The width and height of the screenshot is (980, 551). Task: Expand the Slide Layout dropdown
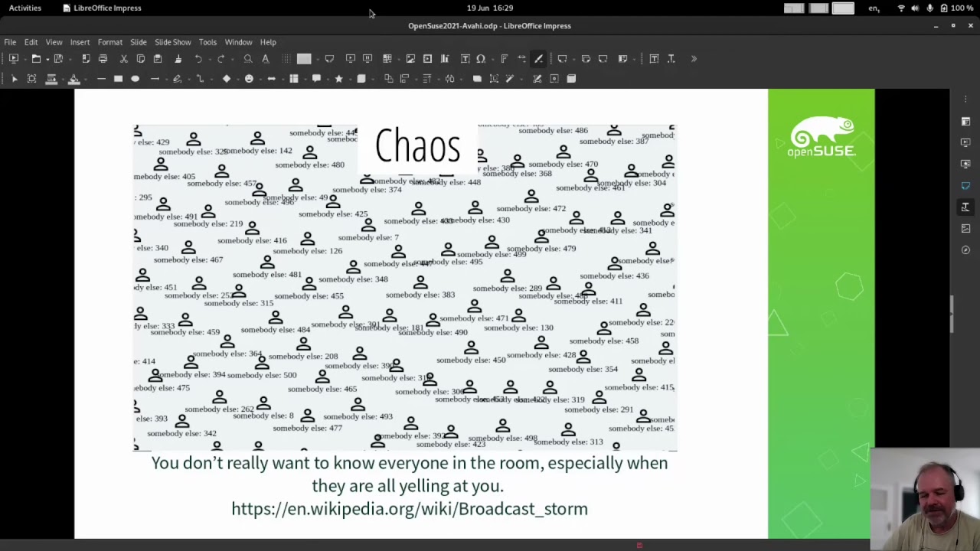tap(634, 59)
